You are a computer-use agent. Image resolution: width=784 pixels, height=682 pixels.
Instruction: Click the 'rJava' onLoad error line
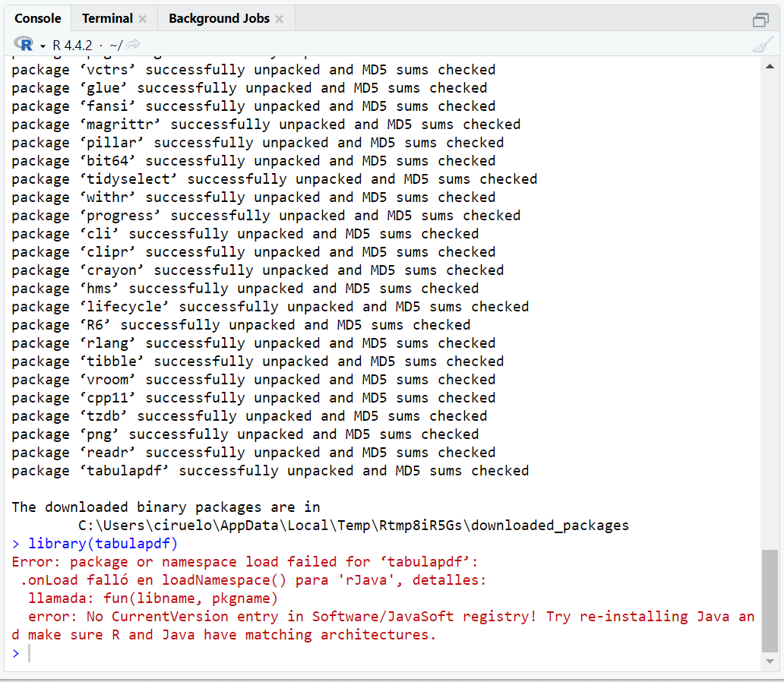[x=253, y=580]
